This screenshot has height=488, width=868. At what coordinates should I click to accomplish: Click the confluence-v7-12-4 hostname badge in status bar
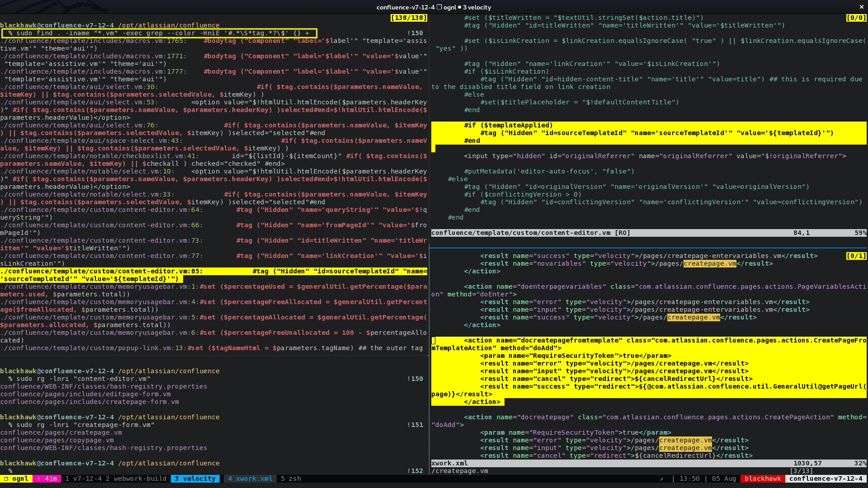coord(826,479)
